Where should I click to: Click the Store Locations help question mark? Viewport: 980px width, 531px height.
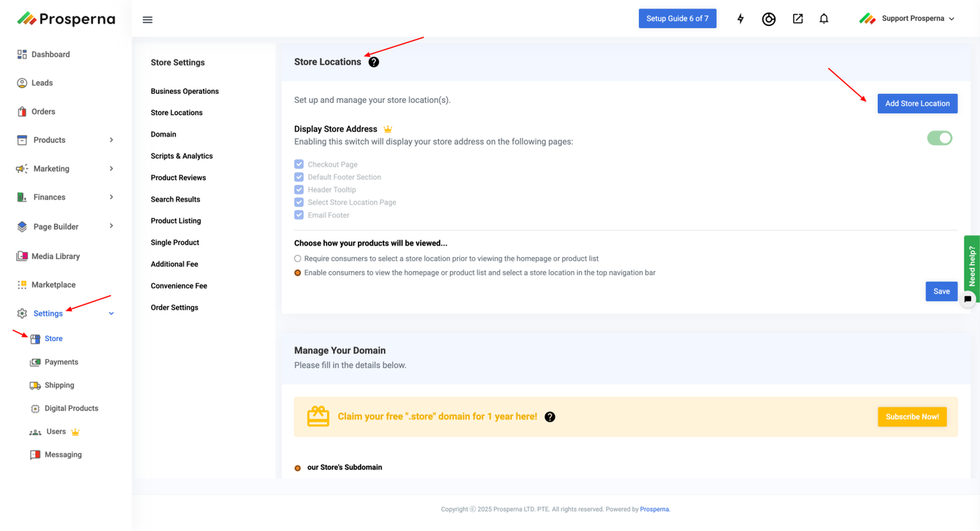tap(374, 62)
